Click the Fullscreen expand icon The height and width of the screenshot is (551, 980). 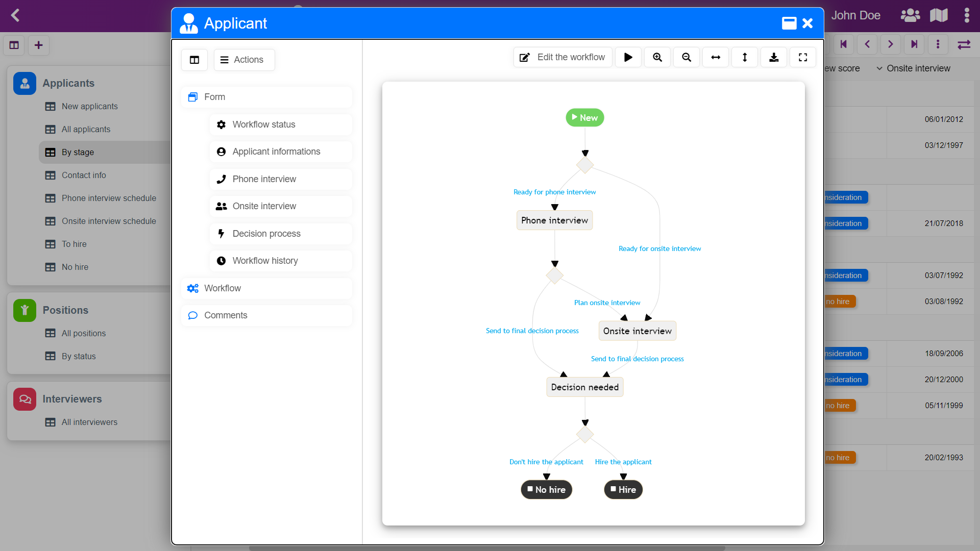click(x=802, y=57)
